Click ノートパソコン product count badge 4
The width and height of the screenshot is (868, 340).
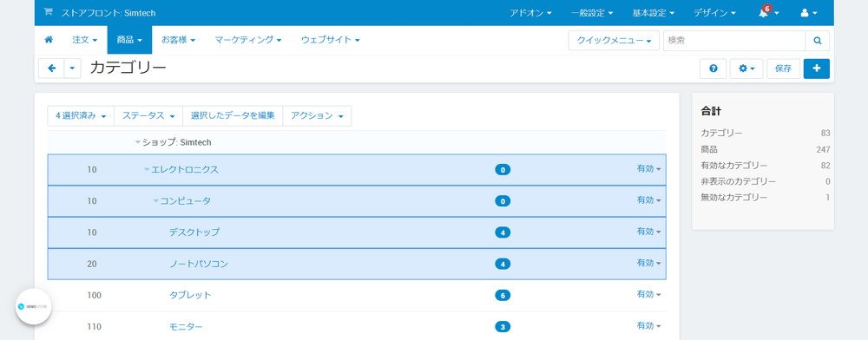[503, 265]
